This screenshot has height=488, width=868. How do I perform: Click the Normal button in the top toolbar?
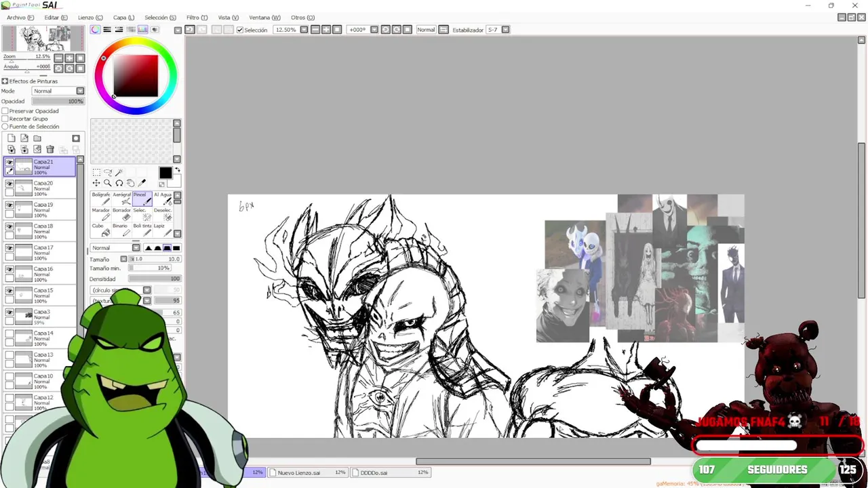tap(426, 30)
